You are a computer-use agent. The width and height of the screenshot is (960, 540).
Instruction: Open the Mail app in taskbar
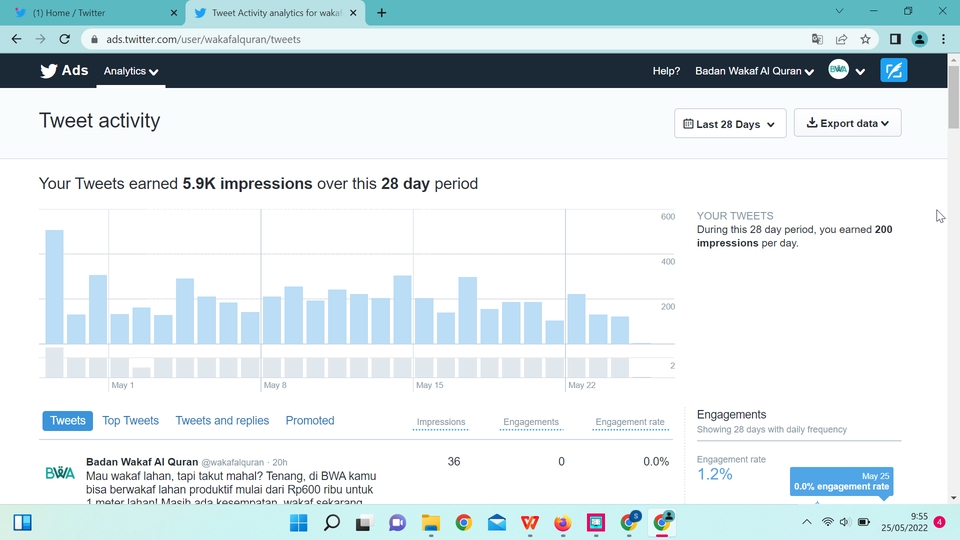tap(497, 523)
